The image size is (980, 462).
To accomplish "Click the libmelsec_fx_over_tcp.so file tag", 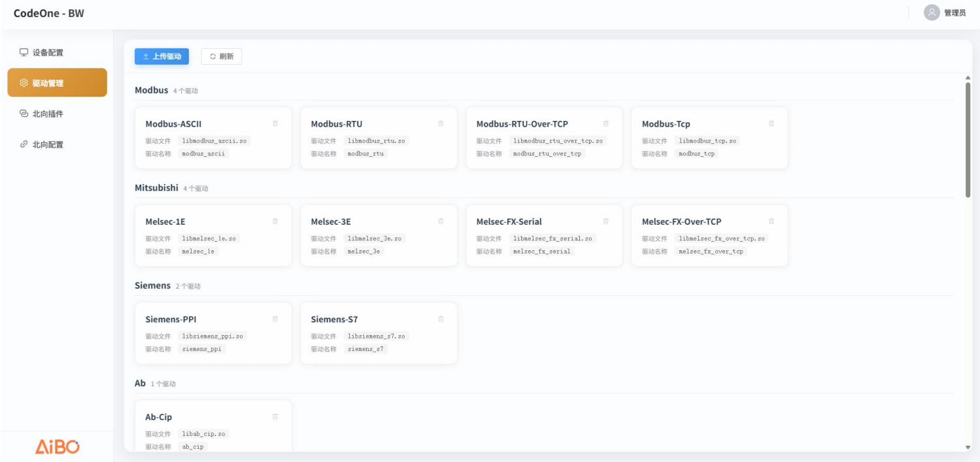I will [722, 239].
